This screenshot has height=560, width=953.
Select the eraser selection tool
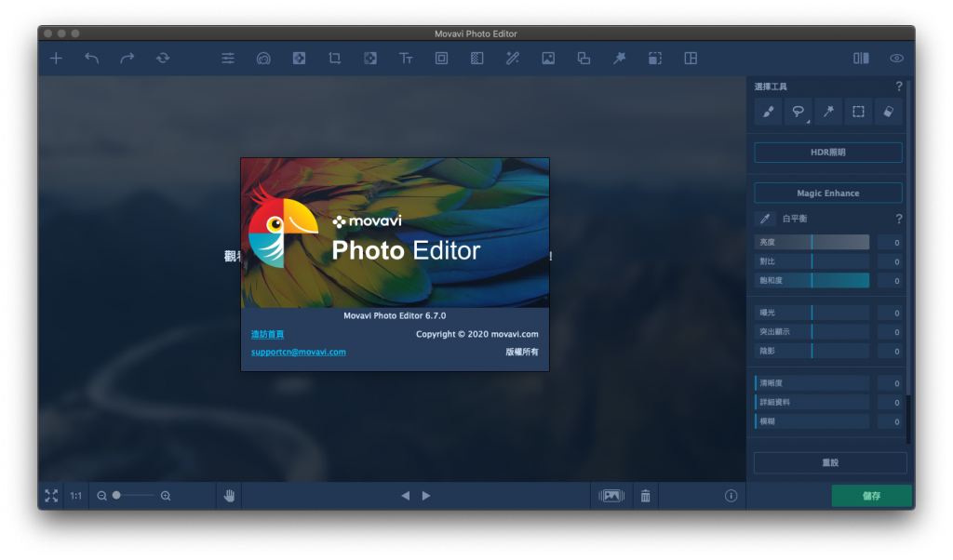(x=888, y=112)
